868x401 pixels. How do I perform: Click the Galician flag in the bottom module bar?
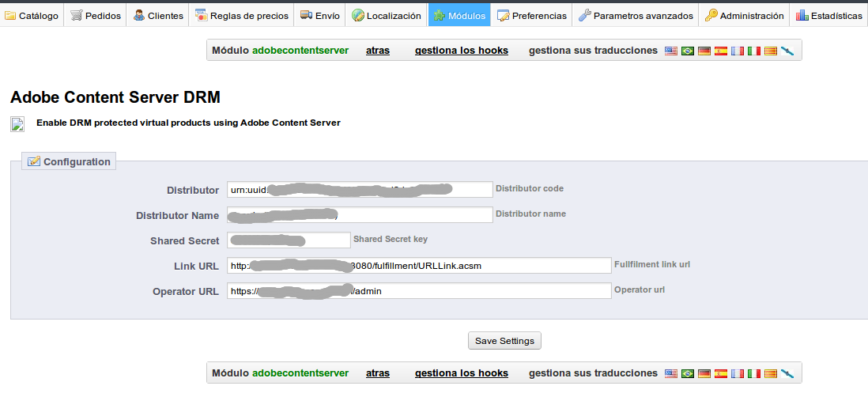[x=787, y=373]
